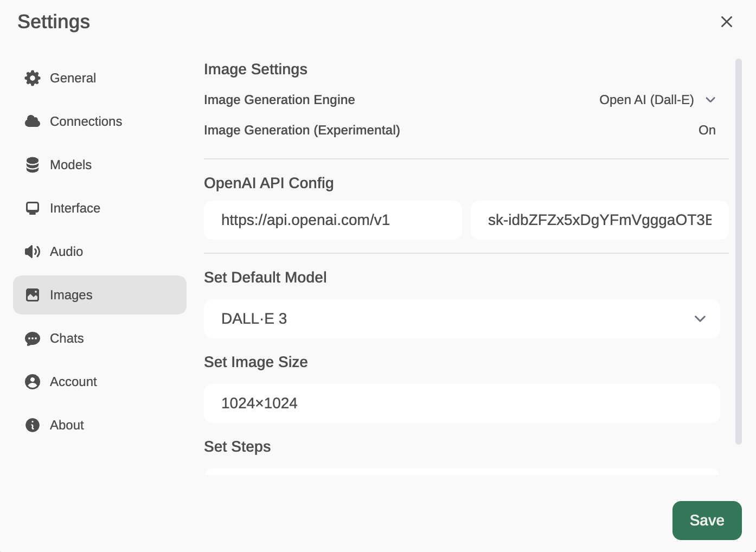Click the General gear icon

pos(33,78)
